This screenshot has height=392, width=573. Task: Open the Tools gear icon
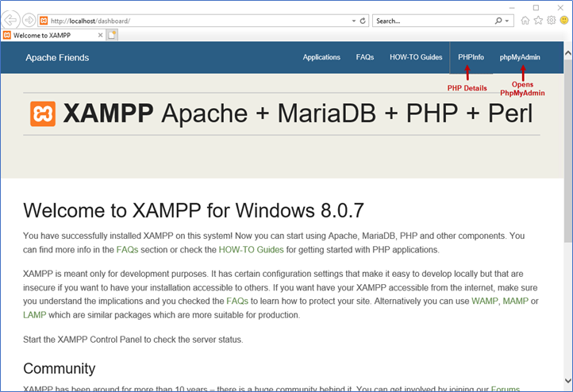pyautogui.click(x=551, y=21)
